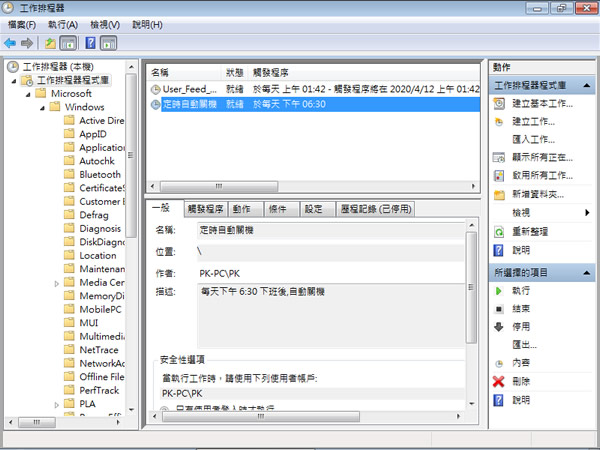Screen dimensions: 600x450
Task: Click 名稱 field showing 定時自動關機
Action: [331, 230]
